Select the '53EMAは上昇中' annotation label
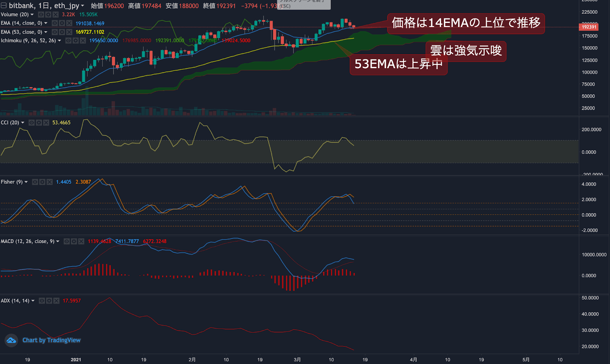 click(x=398, y=64)
